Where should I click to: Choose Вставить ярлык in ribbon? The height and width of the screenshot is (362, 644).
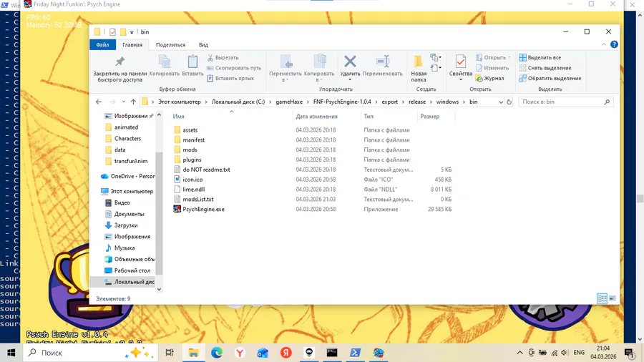(230, 78)
